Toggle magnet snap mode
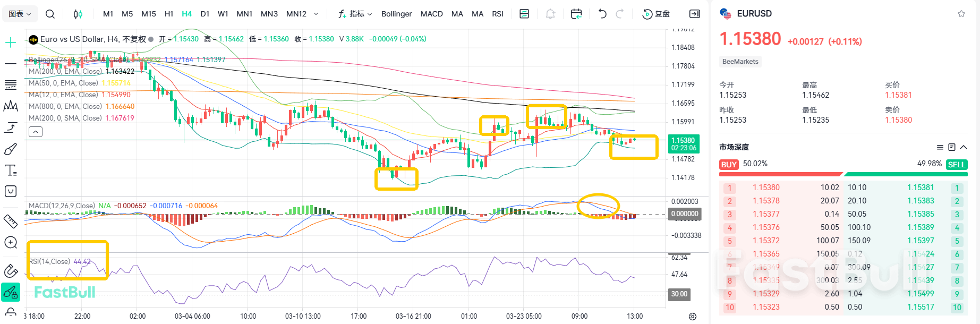 [11, 271]
